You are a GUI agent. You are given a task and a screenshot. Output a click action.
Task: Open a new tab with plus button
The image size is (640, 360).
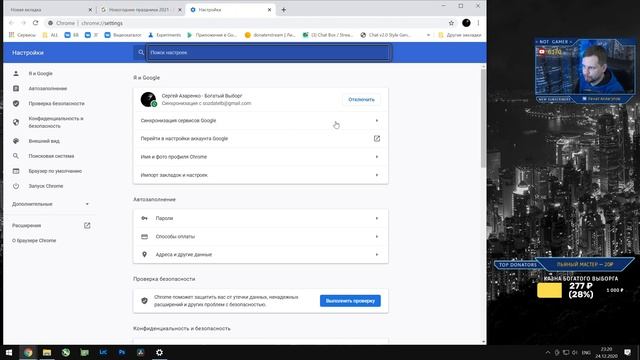(x=284, y=10)
